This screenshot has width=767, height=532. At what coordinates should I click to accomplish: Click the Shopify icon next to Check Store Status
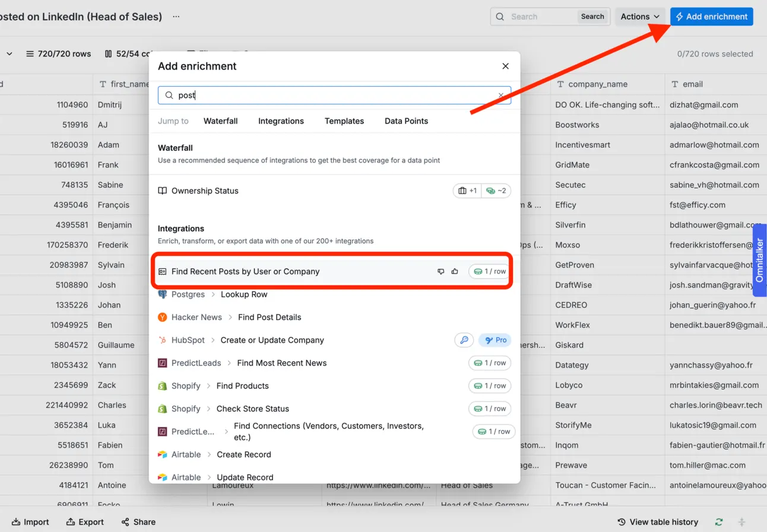(162, 408)
